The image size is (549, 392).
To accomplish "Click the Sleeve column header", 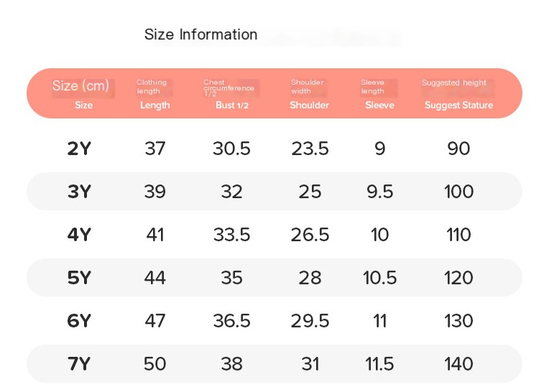I will click(x=379, y=106).
